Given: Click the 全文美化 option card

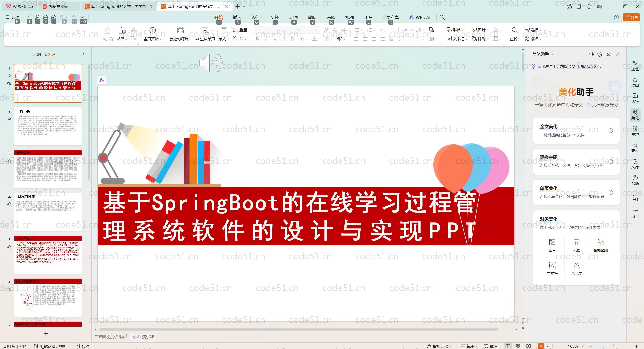Looking at the screenshot, I should pos(576,130).
